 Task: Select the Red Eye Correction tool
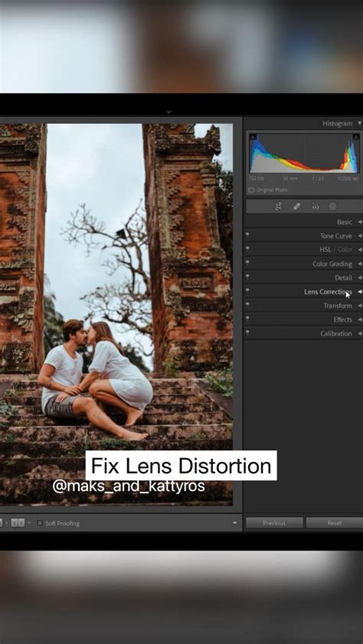click(x=316, y=207)
